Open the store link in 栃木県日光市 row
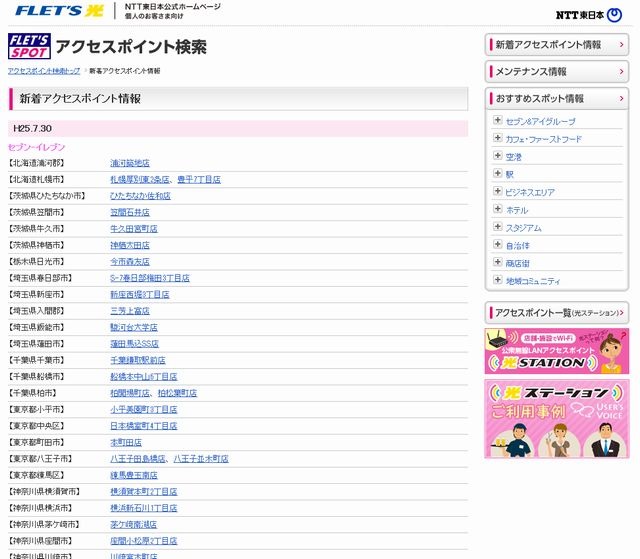This screenshot has width=640, height=559. tap(130, 262)
